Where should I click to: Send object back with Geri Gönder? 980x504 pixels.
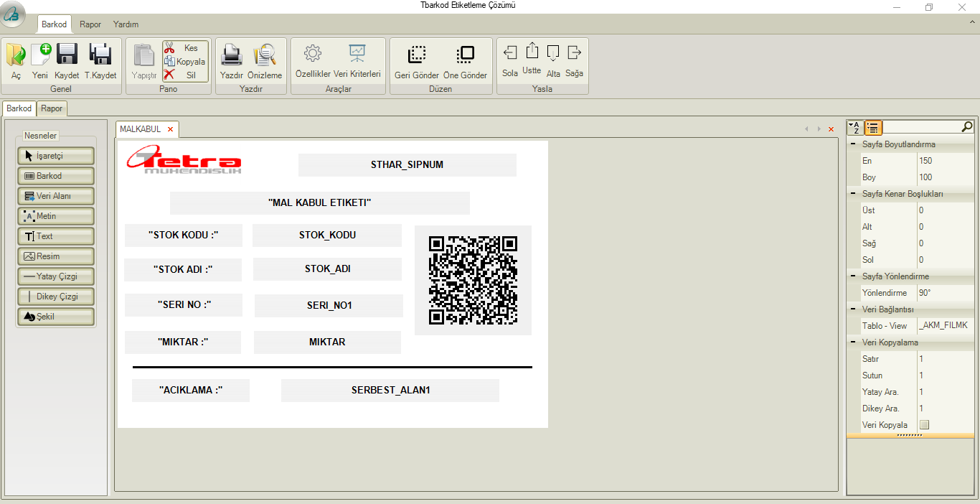tap(417, 55)
